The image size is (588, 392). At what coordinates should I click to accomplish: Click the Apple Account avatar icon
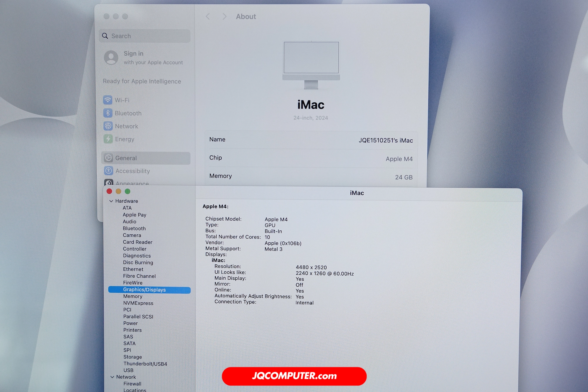pyautogui.click(x=111, y=57)
